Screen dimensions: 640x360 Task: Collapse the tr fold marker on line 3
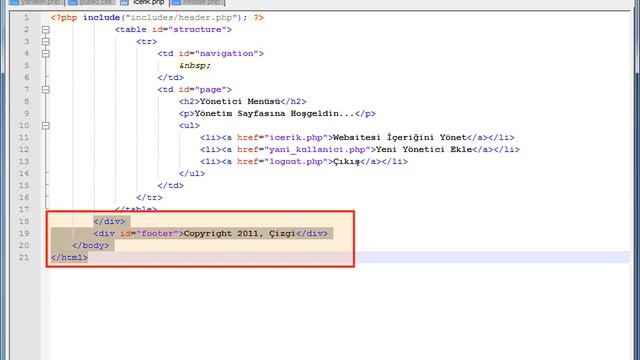pyautogui.click(x=46, y=42)
